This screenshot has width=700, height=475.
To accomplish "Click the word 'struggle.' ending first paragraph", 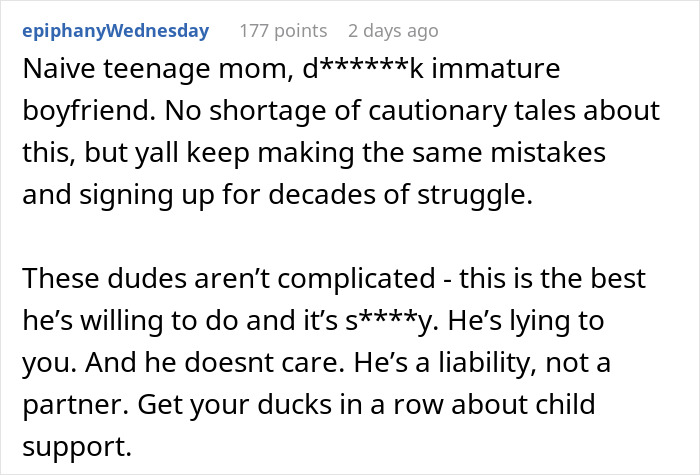I will [x=475, y=195].
